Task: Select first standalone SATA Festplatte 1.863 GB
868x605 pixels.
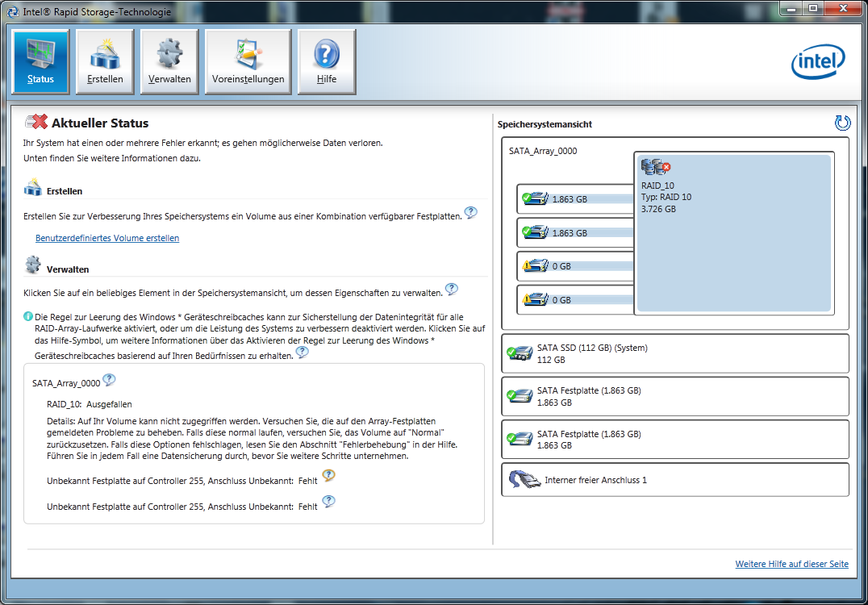Action: (675, 396)
